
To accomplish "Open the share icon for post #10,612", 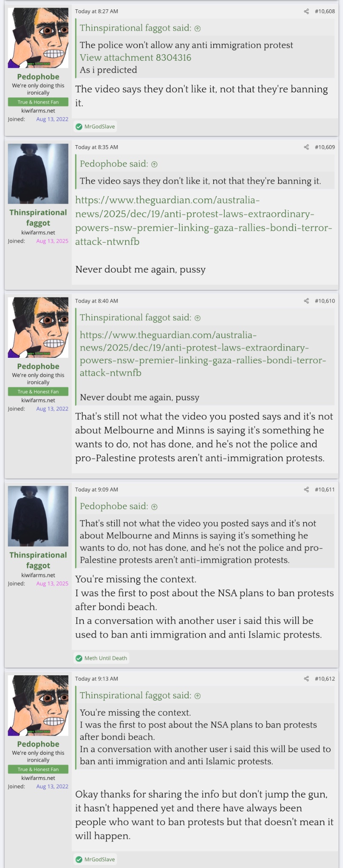I will tap(307, 679).
